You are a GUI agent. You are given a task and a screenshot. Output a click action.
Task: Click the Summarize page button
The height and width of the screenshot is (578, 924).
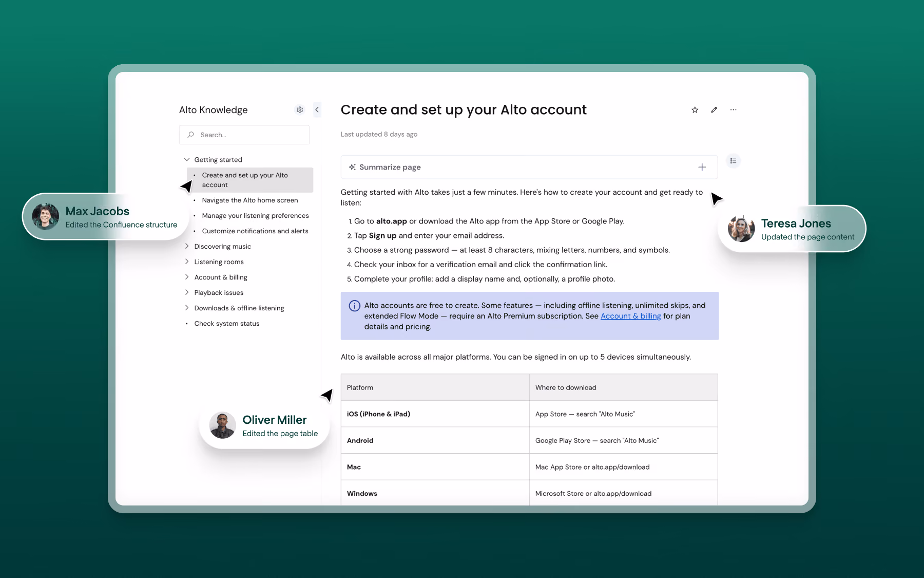(529, 167)
